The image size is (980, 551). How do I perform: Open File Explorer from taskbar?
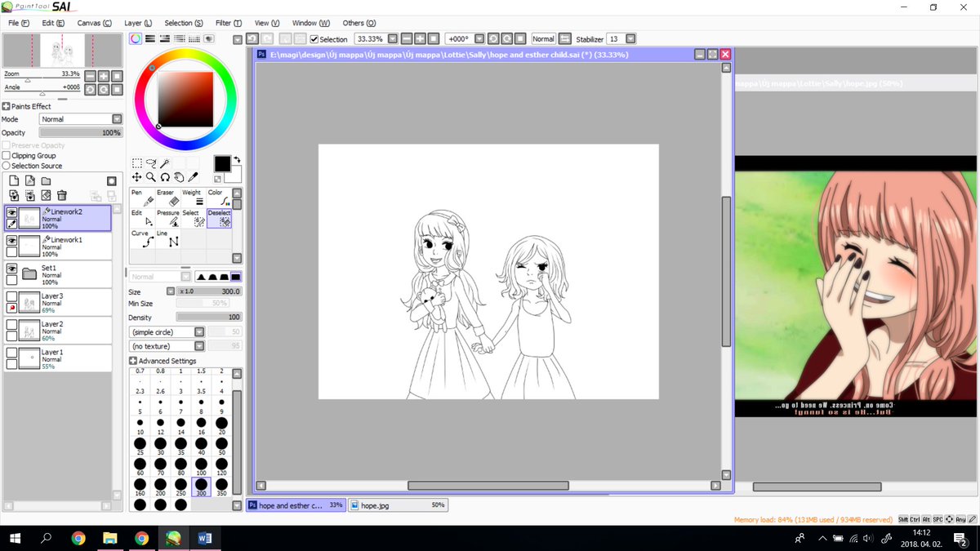(x=110, y=538)
